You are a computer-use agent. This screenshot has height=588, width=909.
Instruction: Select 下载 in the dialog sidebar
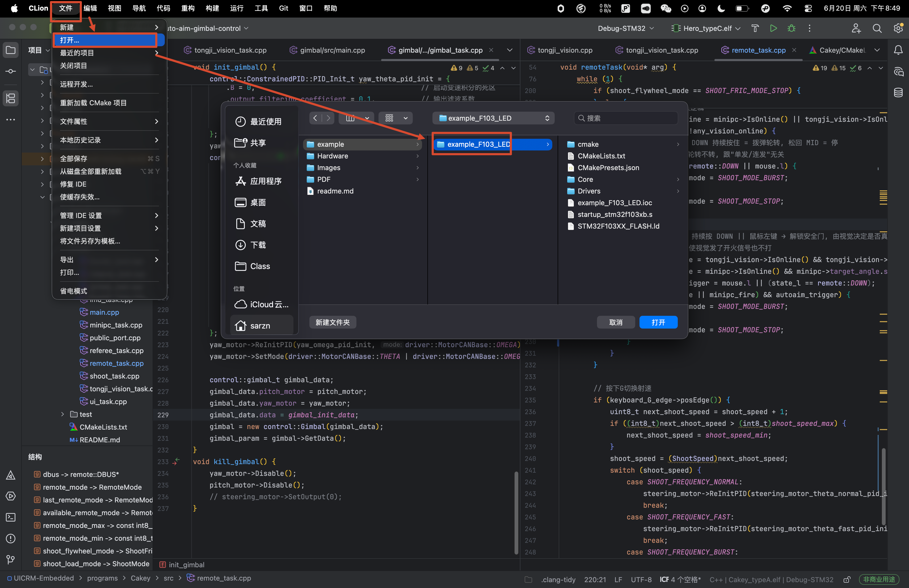(x=250, y=245)
